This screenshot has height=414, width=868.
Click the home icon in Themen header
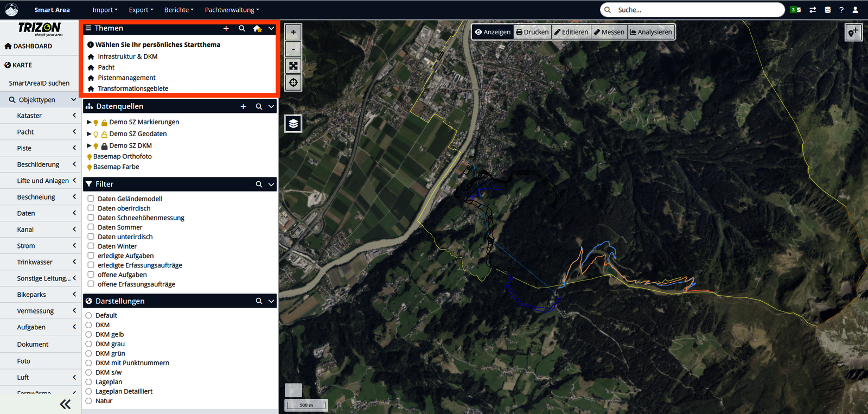coord(257,29)
